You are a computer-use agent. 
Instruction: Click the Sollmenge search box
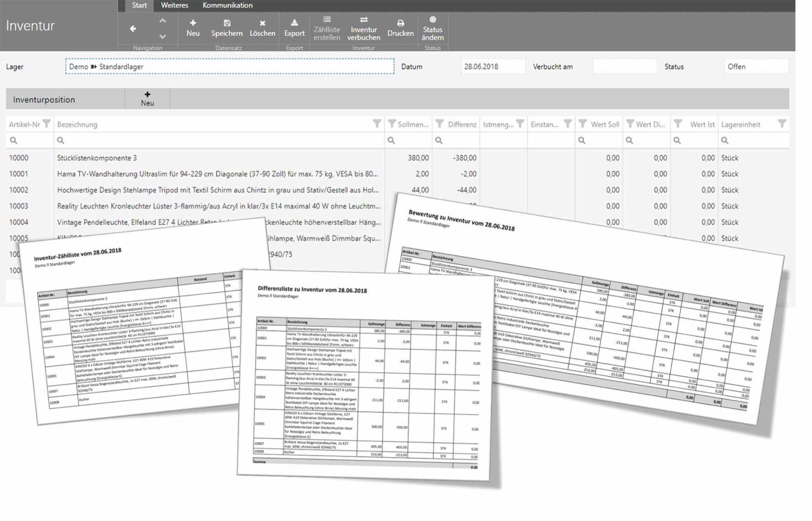coord(408,140)
